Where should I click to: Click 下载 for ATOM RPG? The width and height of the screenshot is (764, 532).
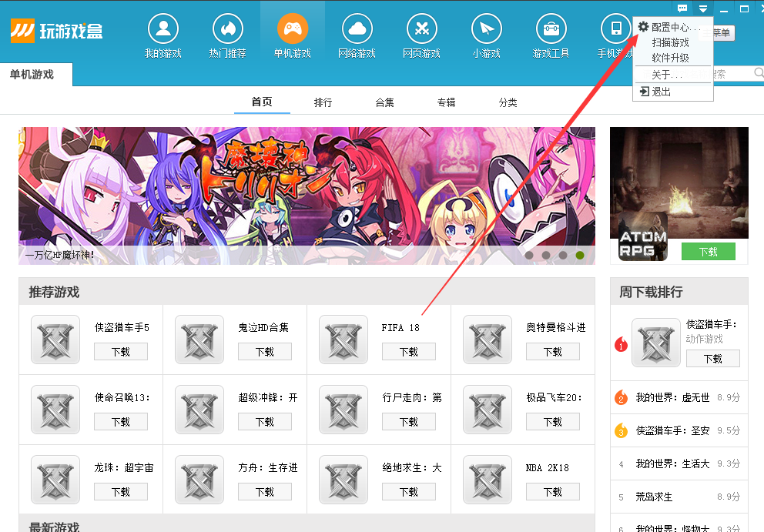pyautogui.click(x=708, y=251)
